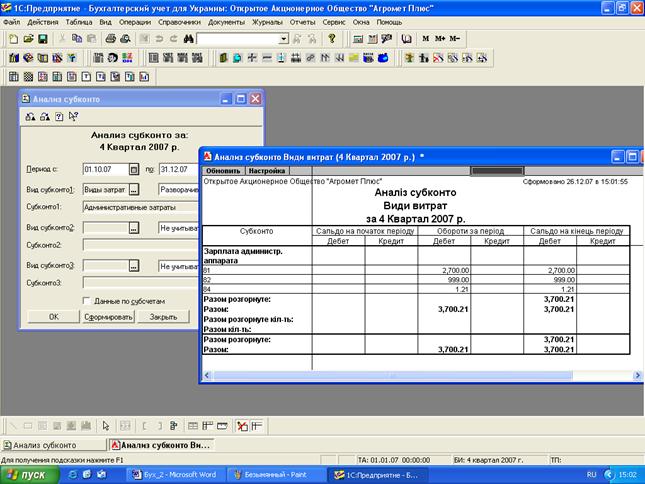Select the row labeled 81 in the report
Viewport: 645px width, 484px height.
(416, 270)
